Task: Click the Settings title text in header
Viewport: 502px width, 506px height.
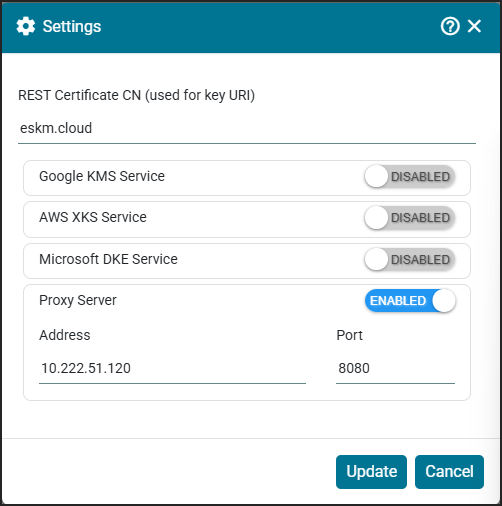Action: pyautogui.click(x=72, y=26)
